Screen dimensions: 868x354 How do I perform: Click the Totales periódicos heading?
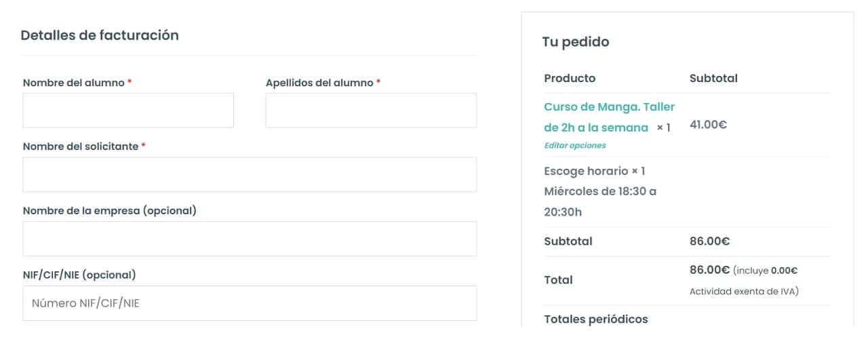click(596, 319)
